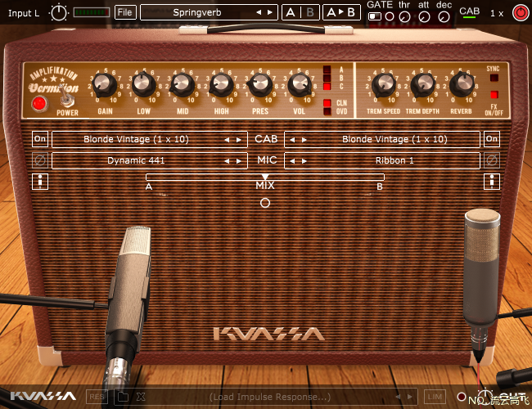Go to next preset with right arrow

(x=270, y=12)
